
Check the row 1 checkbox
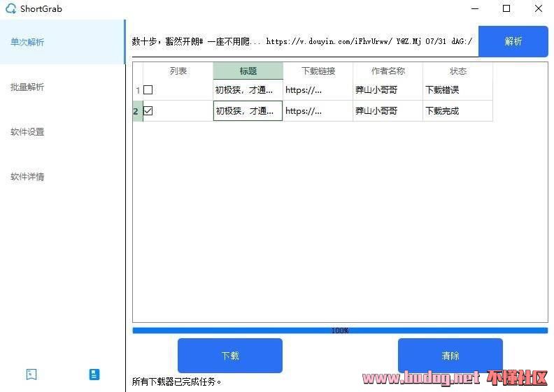[148, 90]
